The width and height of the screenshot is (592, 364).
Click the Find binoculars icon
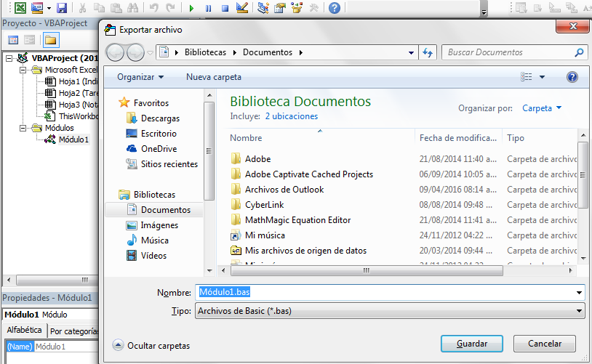[x=132, y=7]
